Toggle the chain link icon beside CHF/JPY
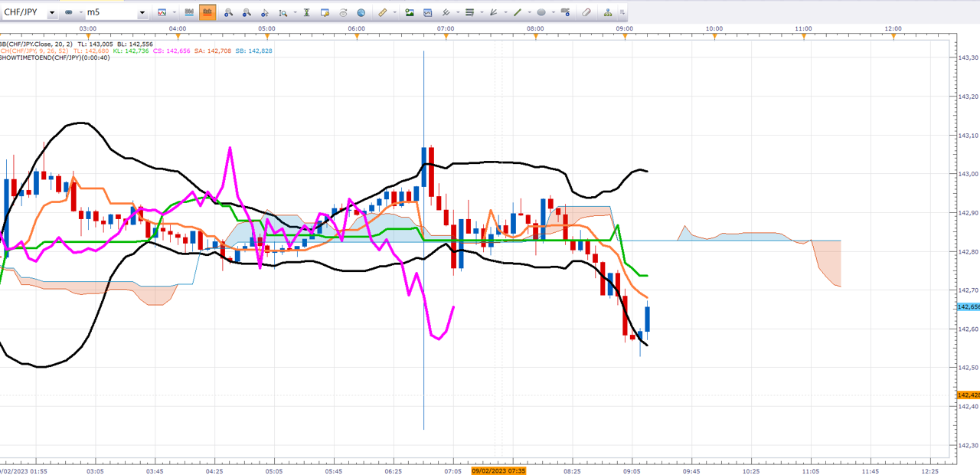 point(69,12)
